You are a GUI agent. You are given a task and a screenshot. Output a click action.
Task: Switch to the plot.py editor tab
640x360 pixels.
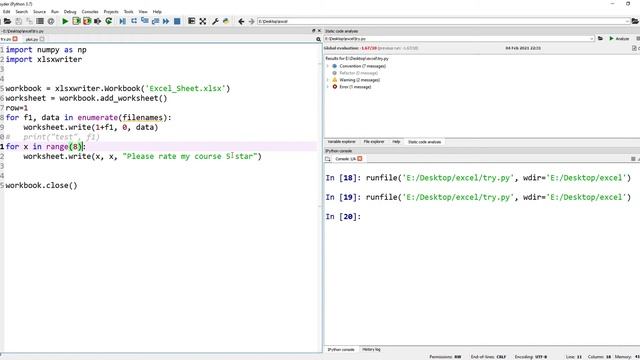coord(32,39)
